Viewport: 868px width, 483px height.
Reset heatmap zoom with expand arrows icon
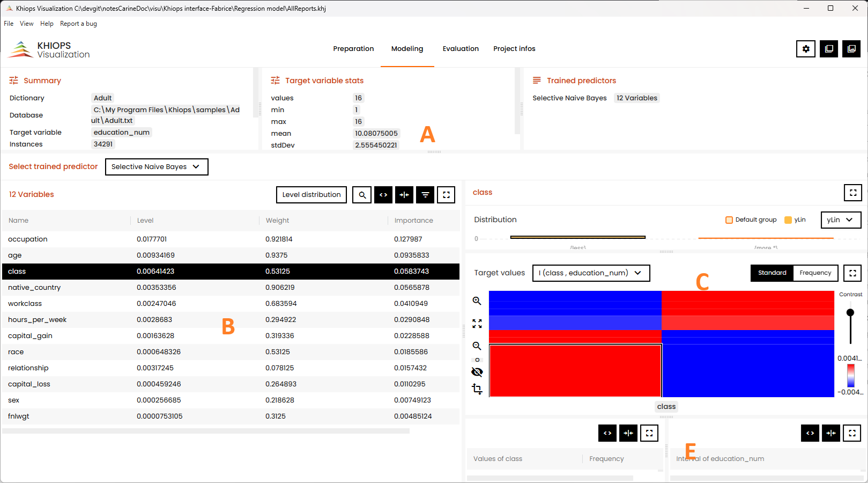tap(477, 324)
